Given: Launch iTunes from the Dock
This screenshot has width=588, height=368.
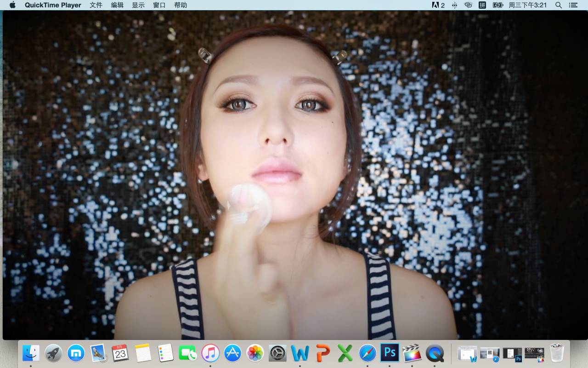Looking at the screenshot, I should point(210,353).
